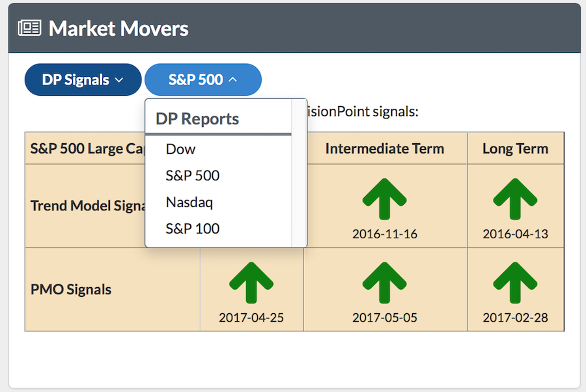Click Short Term PMO green up arrow

point(251,283)
